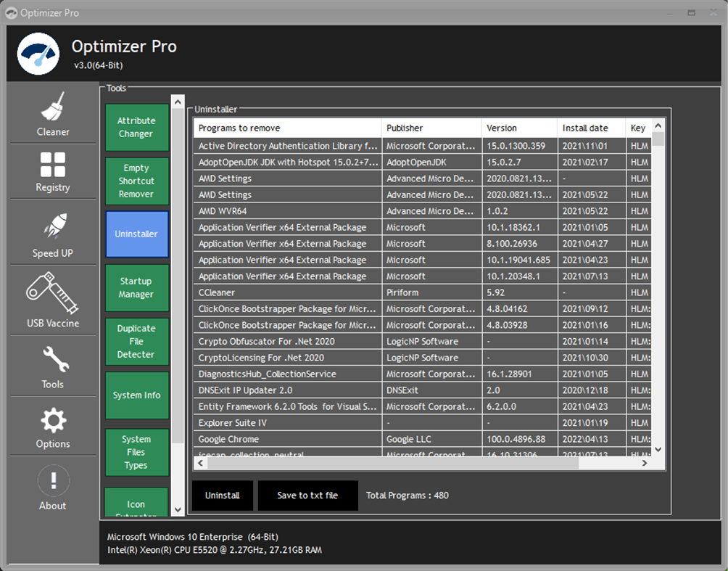Open the Speed UP rocket icon
Image resolution: width=728 pixels, height=571 pixels.
coord(55,226)
